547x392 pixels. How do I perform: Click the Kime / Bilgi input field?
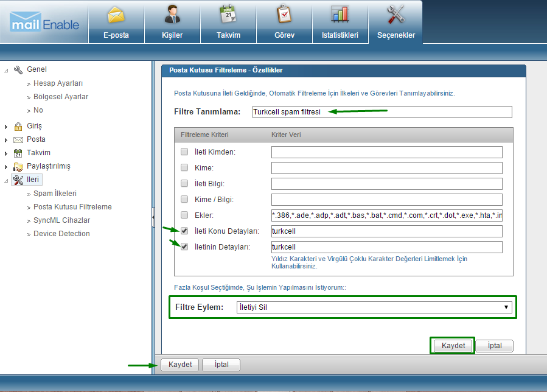387,200
